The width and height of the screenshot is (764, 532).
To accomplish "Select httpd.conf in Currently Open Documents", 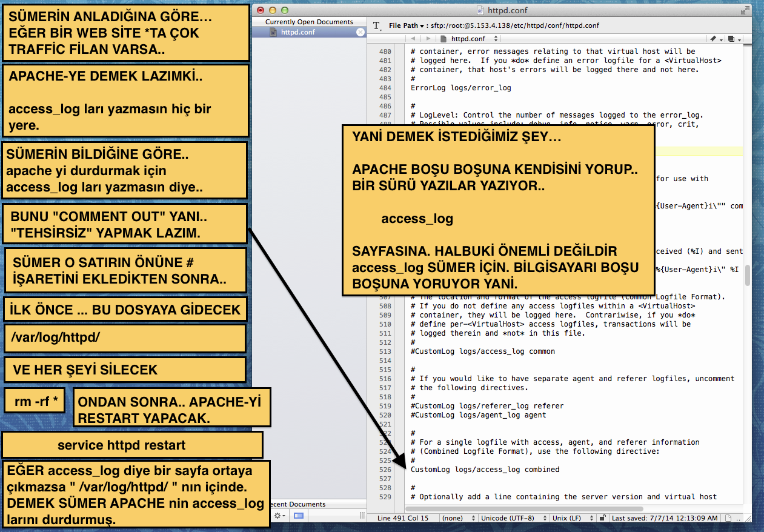I will click(309, 32).
